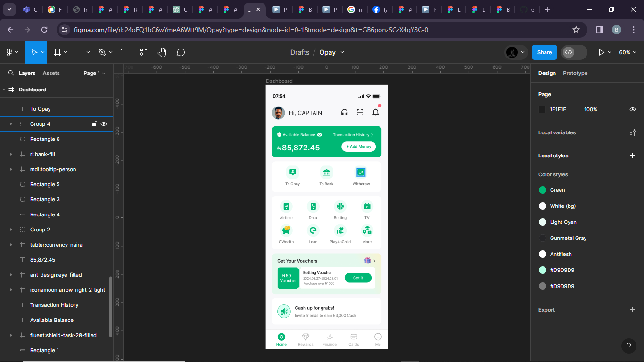Expand the ri:bank-fill layer
Screen dimensions: 644x362
click(11, 154)
